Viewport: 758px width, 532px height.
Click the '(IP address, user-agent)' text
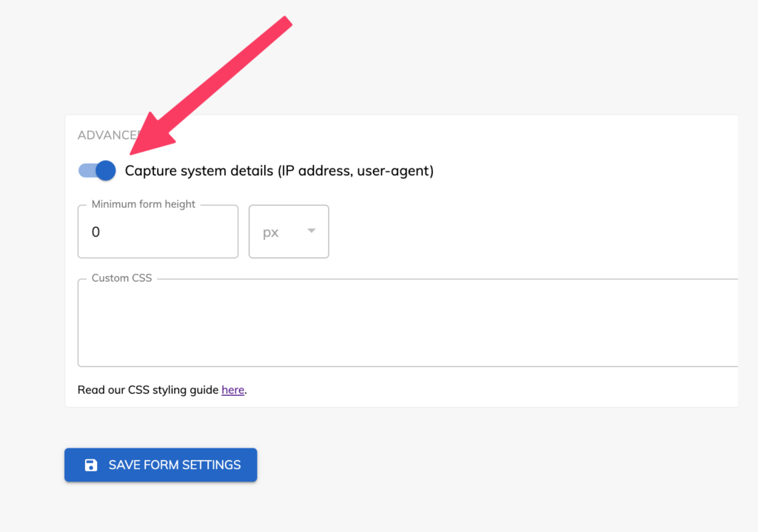pyautogui.click(x=355, y=171)
